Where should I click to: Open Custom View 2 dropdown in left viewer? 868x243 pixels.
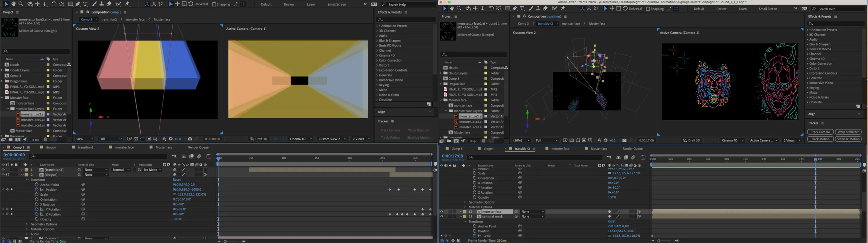[x=332, y=139]
